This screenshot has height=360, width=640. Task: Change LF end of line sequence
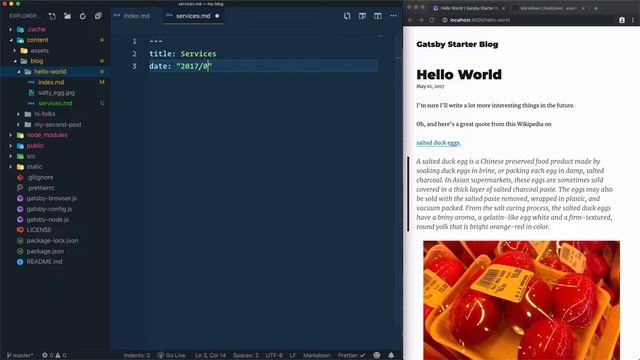(x=293, y=356)
